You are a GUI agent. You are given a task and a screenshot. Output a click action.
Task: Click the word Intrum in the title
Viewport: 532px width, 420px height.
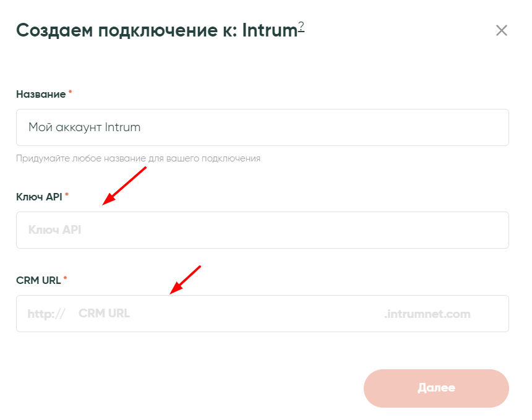(270, 30)
